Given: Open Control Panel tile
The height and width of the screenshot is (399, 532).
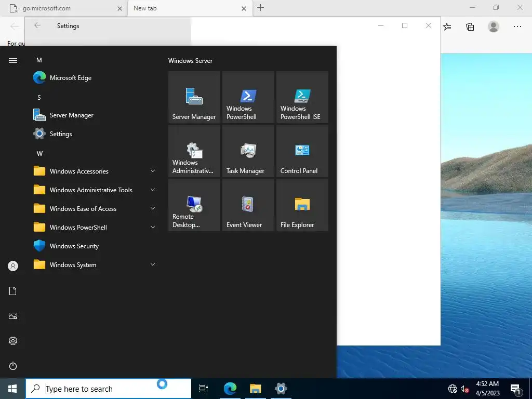Looking at the screenshot, I should pyautogui.click(x=302, y=151).
